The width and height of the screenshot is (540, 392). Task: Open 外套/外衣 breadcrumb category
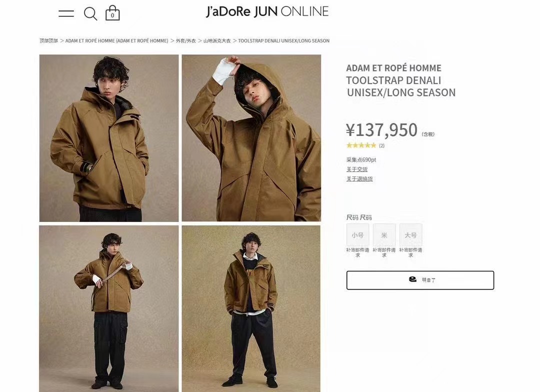[186, 40]
